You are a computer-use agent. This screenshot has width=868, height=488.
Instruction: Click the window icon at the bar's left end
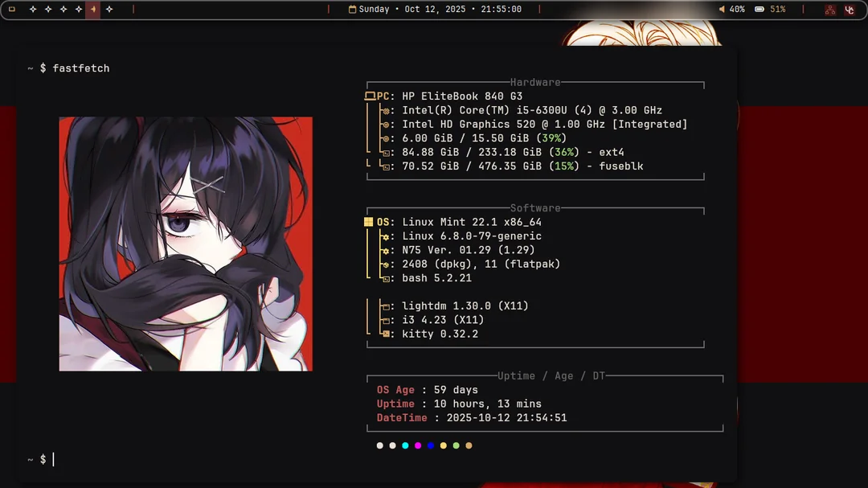click(x=11, y=10)
